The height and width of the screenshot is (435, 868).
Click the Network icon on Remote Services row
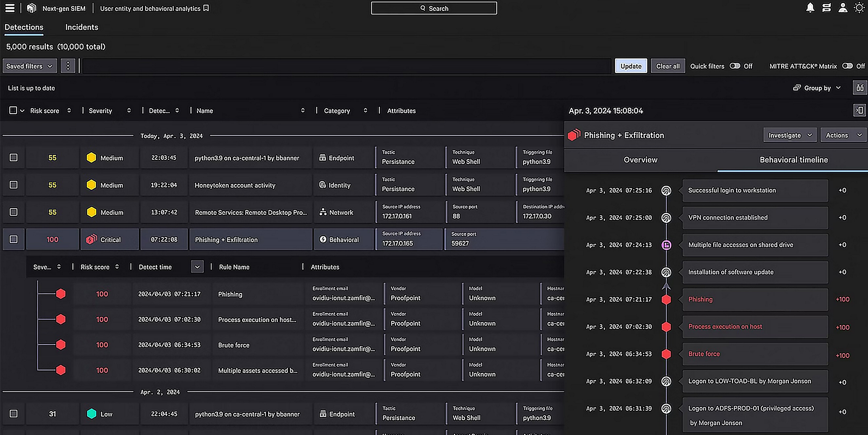pos(323,212)
